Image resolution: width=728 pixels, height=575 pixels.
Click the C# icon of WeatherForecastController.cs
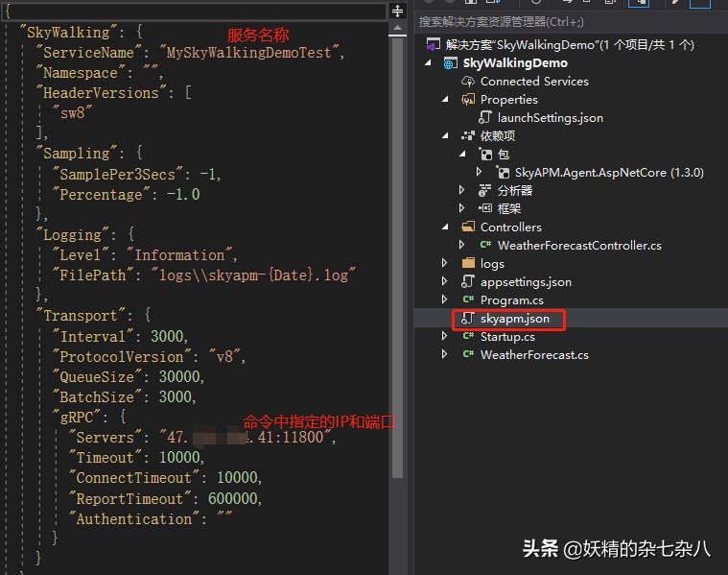pyautogui.click(x=485, y=245)
